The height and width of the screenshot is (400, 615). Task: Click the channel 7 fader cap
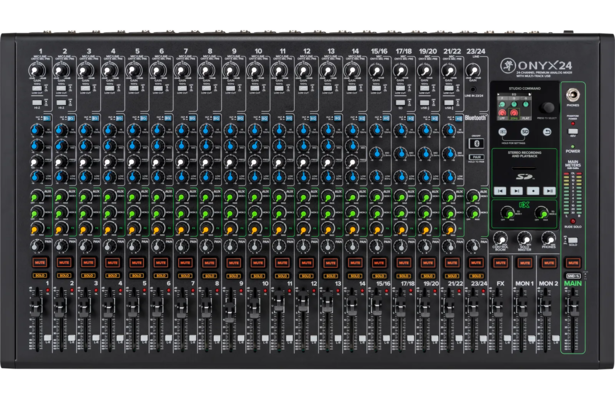coord(182,308)
